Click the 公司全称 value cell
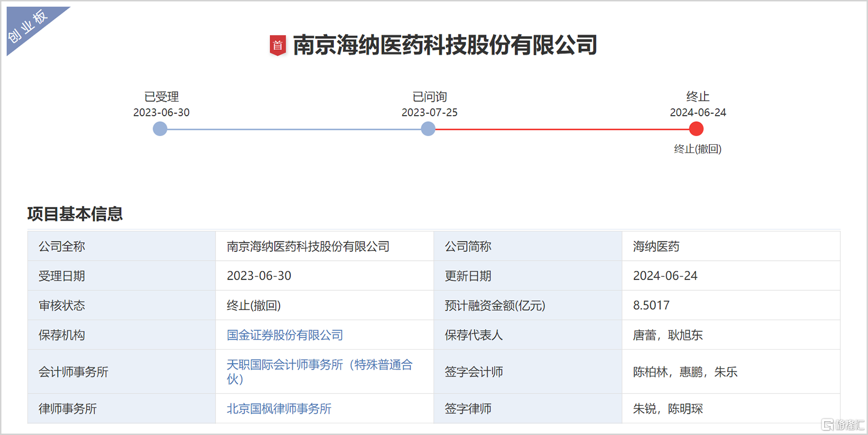Screen dimensions: 868x435 tap(325, 246)
